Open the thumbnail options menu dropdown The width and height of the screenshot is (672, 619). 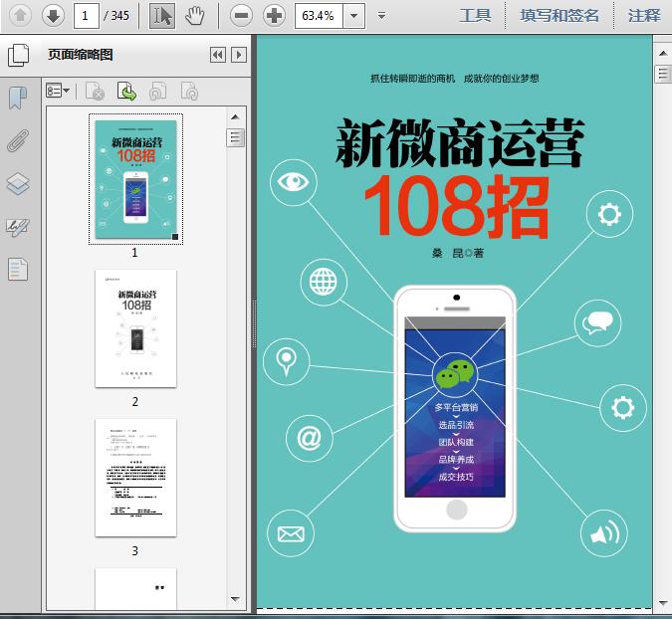(x=58, y=91)
